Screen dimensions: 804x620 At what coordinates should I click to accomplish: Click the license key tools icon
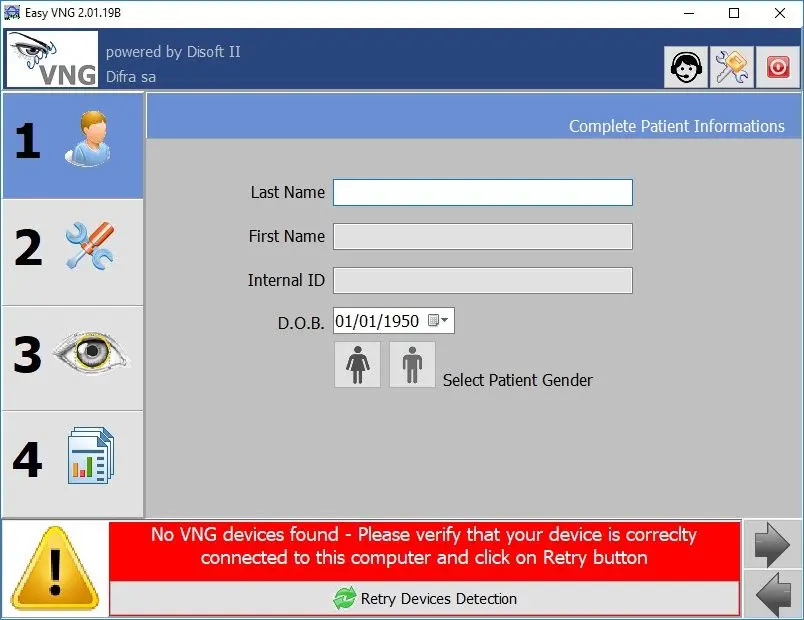pyautogui.click(x=733, y=67)
